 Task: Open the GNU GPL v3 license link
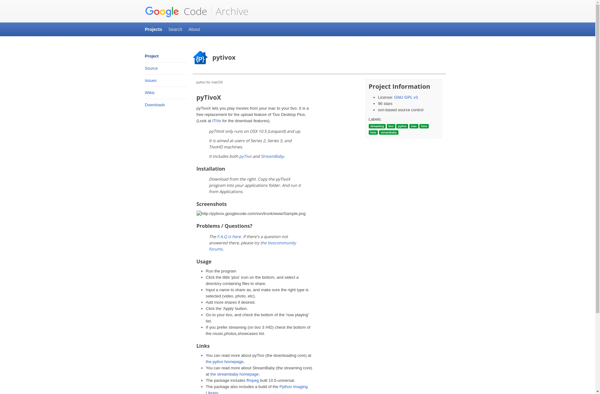(406, 98)
